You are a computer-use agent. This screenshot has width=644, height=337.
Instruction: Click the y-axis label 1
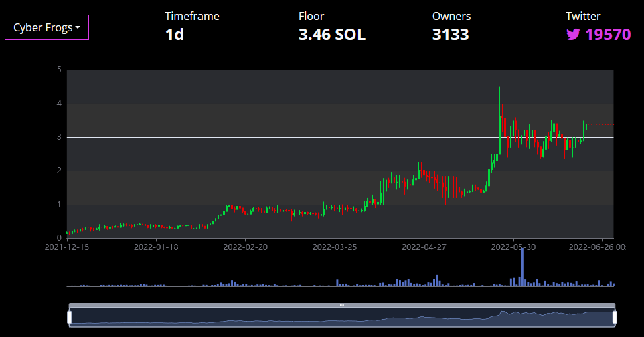(59, 205)
